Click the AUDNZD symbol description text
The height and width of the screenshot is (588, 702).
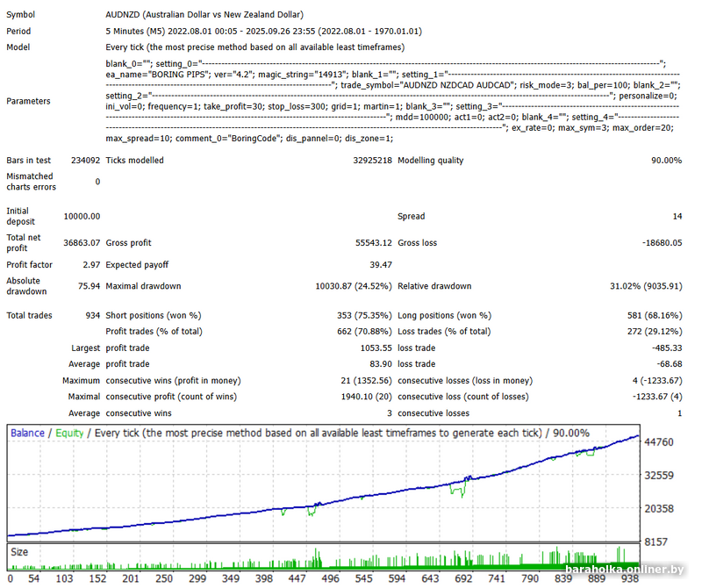tap(204, 15)
